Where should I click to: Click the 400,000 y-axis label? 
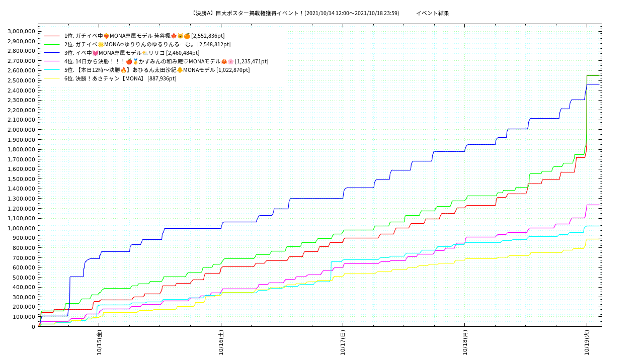[25, 287]
